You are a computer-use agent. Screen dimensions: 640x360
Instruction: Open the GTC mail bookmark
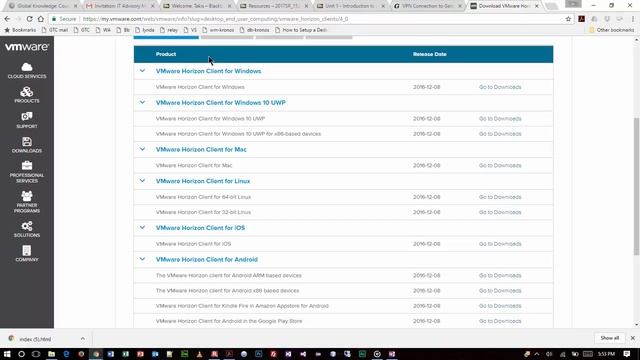[x=54, y=30]
